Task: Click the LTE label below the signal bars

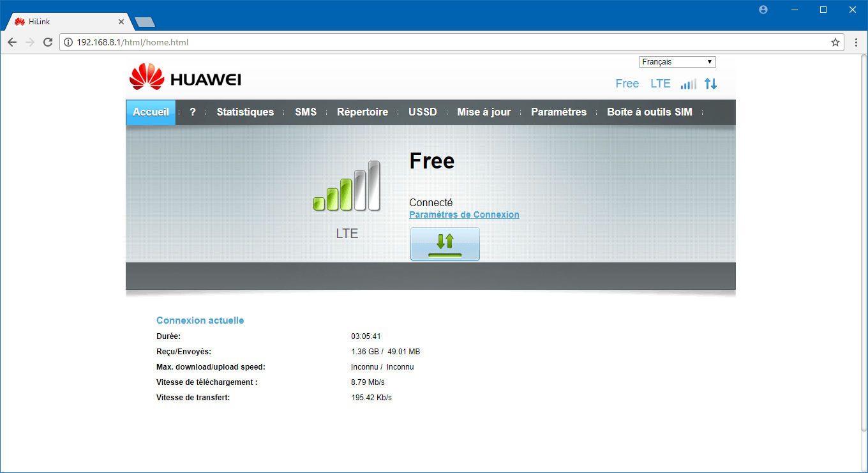Action: [347, 234]
